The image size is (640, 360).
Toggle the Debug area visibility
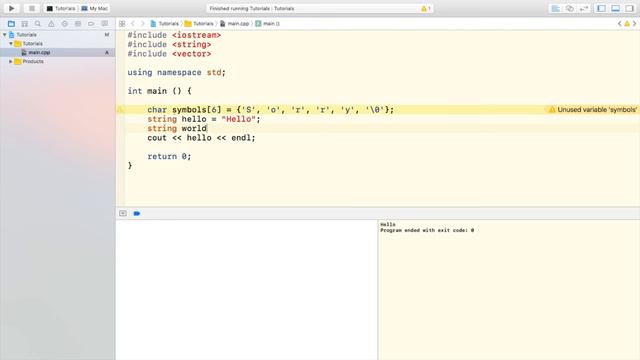tap(616, 9)
